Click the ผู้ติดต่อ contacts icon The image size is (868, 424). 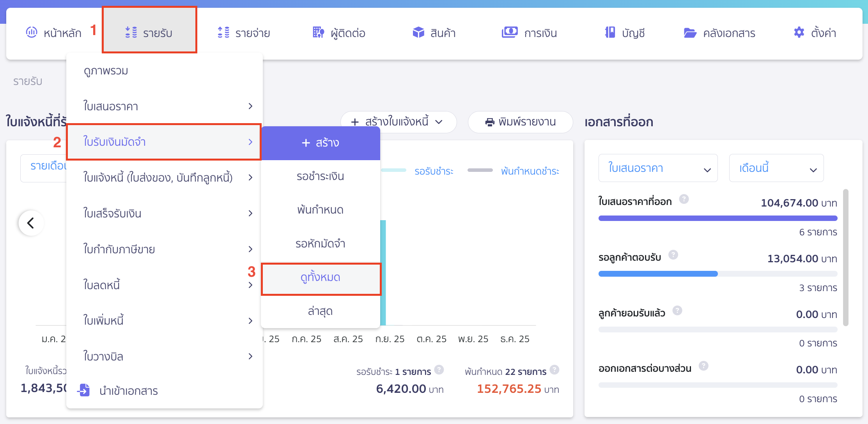click(x=318, y=33)
